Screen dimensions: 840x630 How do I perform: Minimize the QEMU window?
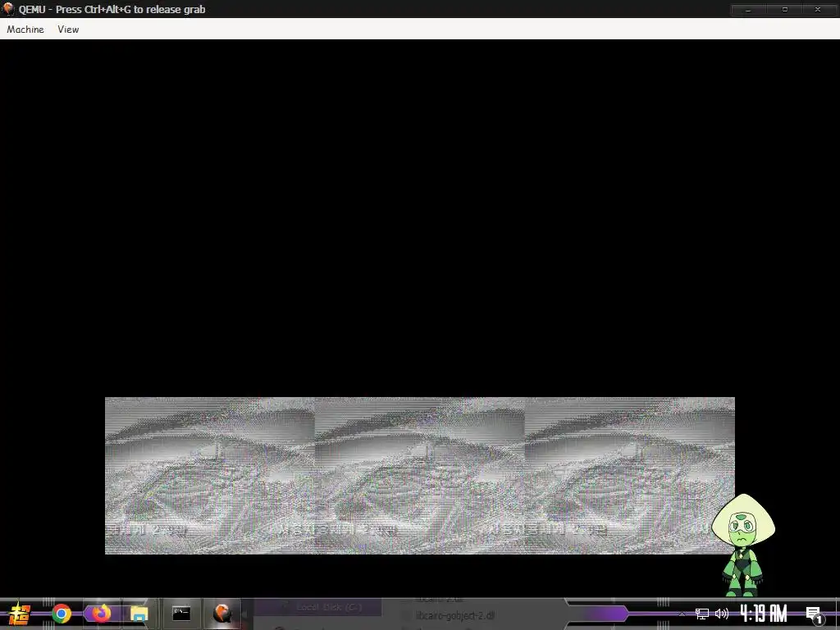coord(748,9)
